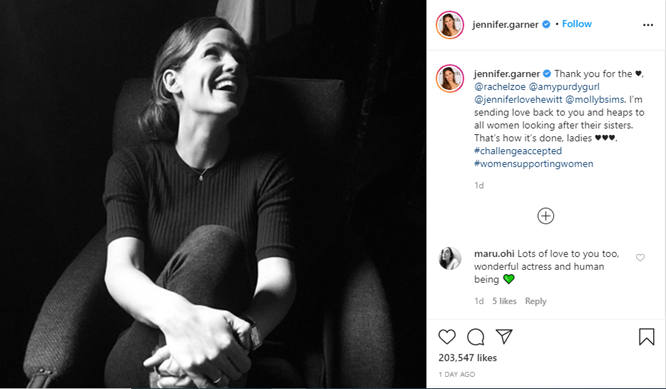Image resolution: width=666 pixels, height=389 pixels.
Task: Click the verified badge beside header username
Action: point(547,24)
